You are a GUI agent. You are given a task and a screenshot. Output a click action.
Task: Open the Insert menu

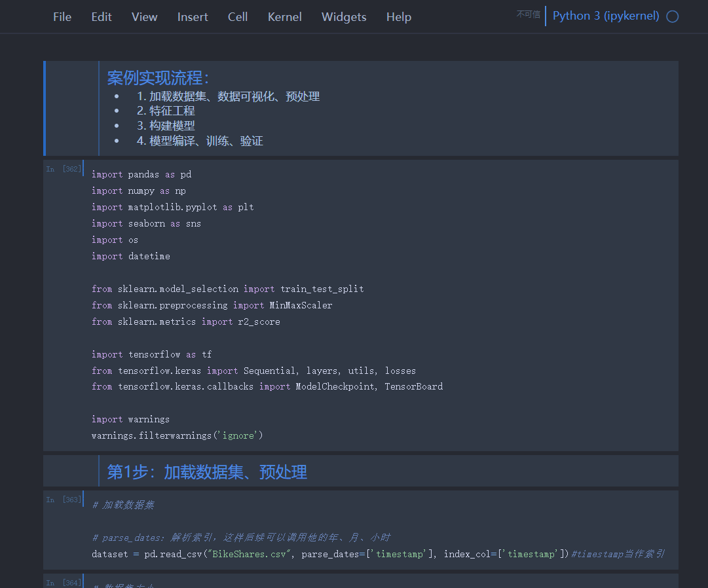(x=193, y=16)
